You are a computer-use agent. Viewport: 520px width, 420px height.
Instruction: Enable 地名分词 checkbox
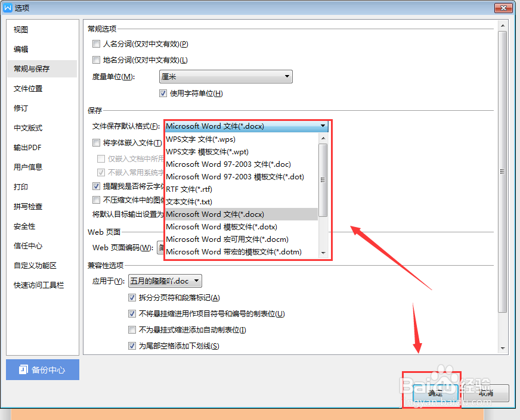pos(96,60)
